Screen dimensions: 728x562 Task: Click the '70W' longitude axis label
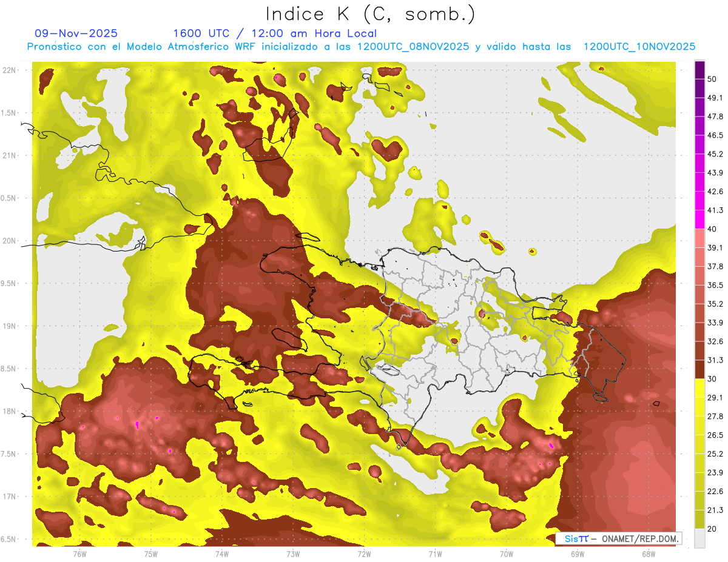point(507,554)
